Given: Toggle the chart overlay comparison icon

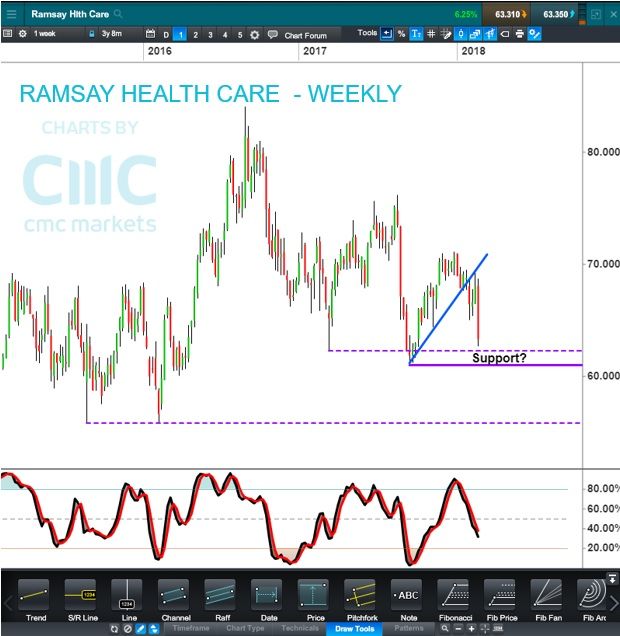Looking at the screenshot, I should pos(490,34).
